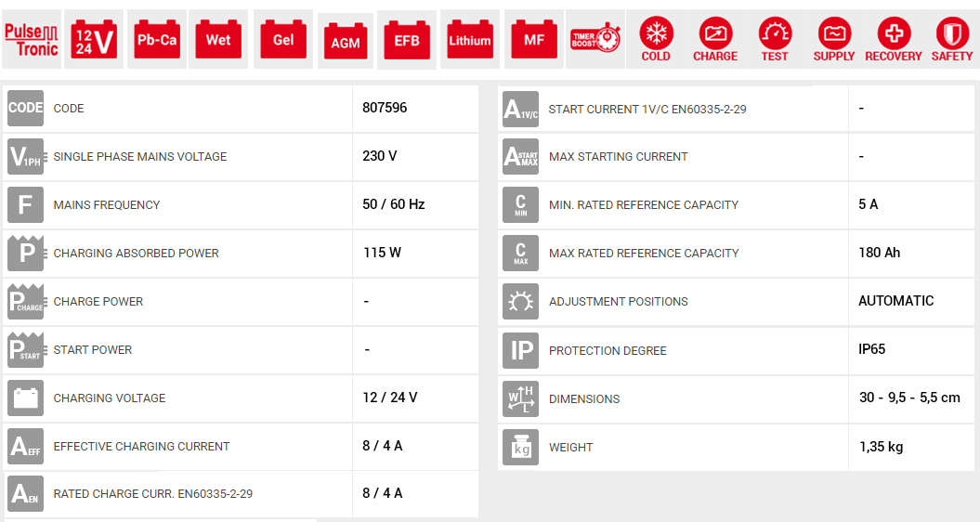Image resolution: width=980 pixels, height=522 pixels.
Task: Click the Gel battery icon
Action: [283, 40]
